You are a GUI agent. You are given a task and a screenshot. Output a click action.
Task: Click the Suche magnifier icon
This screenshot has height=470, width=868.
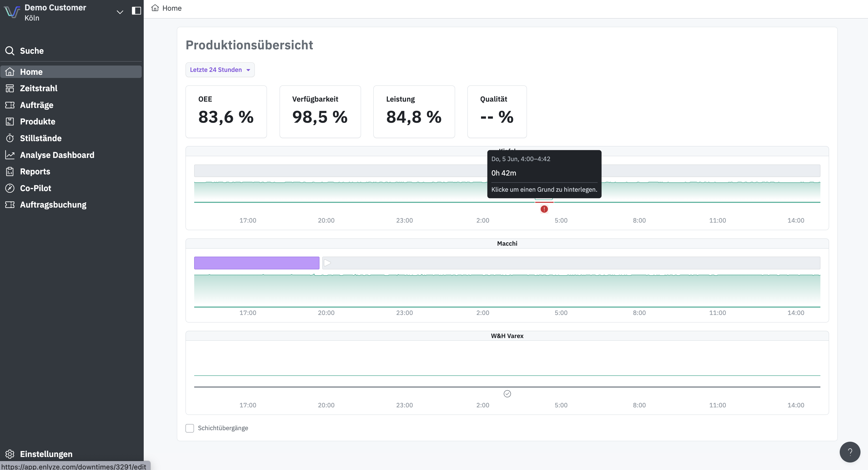(x=10, y=51)
